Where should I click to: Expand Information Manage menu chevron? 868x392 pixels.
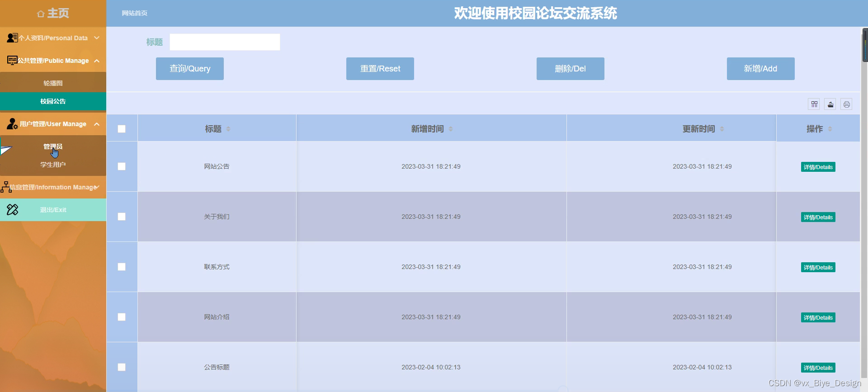[97, 187]
